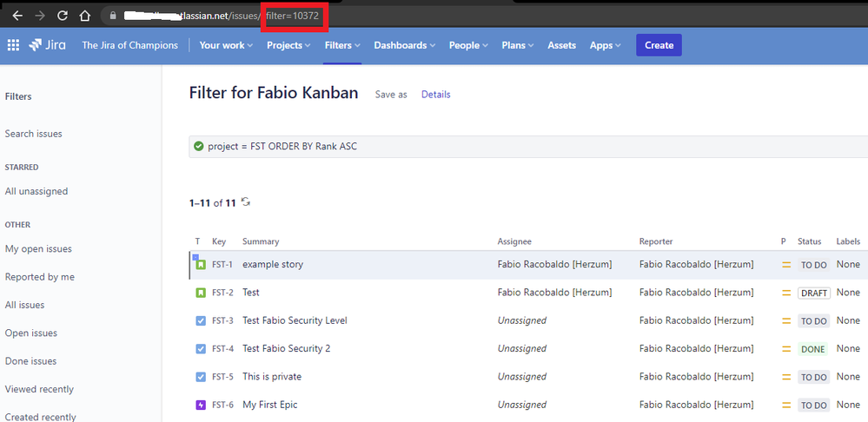Sort by the Reporter column header
The image size is (868, 422).
tap(656, 241)
